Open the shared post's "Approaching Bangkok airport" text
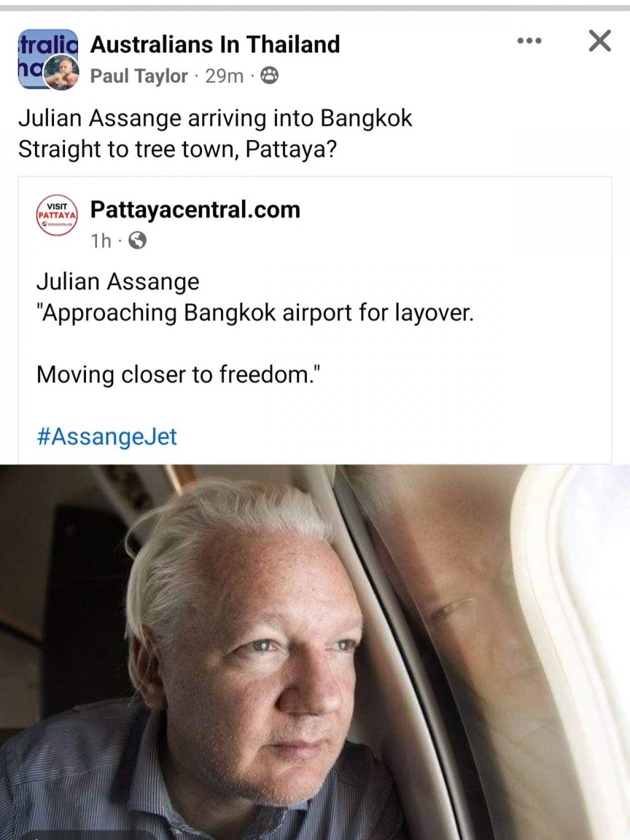The width and height of the screenshot is (630, 840). click(x=255, y=313)
